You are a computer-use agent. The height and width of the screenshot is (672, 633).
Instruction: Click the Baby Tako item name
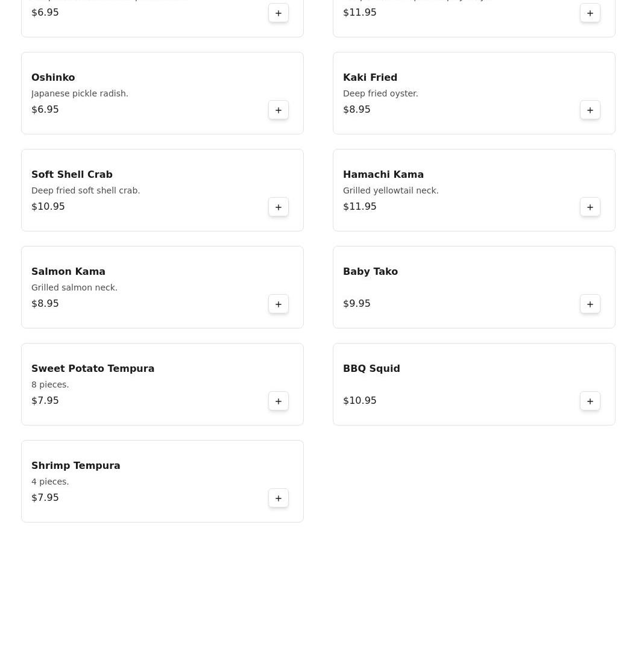coord(370,272)
